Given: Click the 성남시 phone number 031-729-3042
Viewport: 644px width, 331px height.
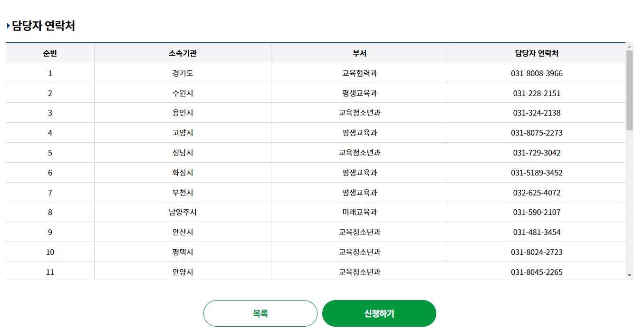Looking at the screenshot, I should point(537,153).
